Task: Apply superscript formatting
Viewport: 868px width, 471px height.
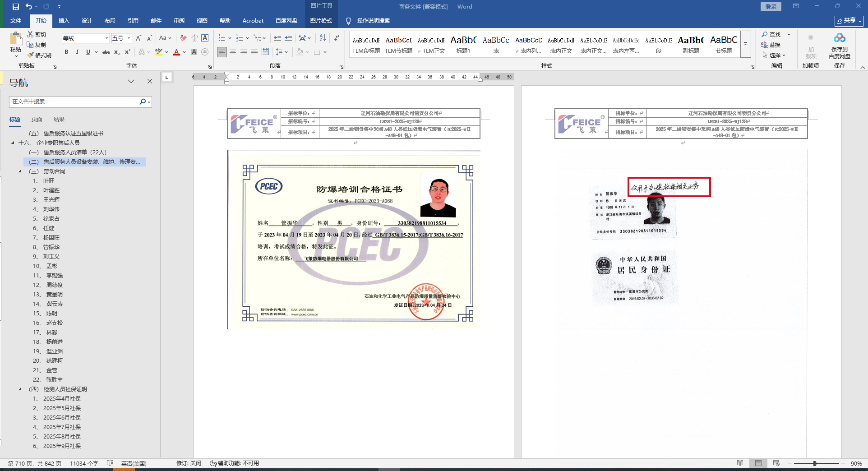Action: tap(128, 52)
